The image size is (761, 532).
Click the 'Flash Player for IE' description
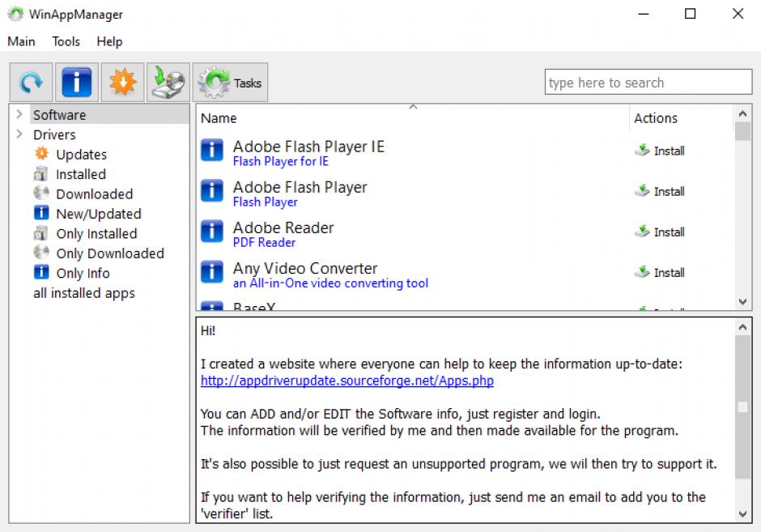[x=281, y=161]
